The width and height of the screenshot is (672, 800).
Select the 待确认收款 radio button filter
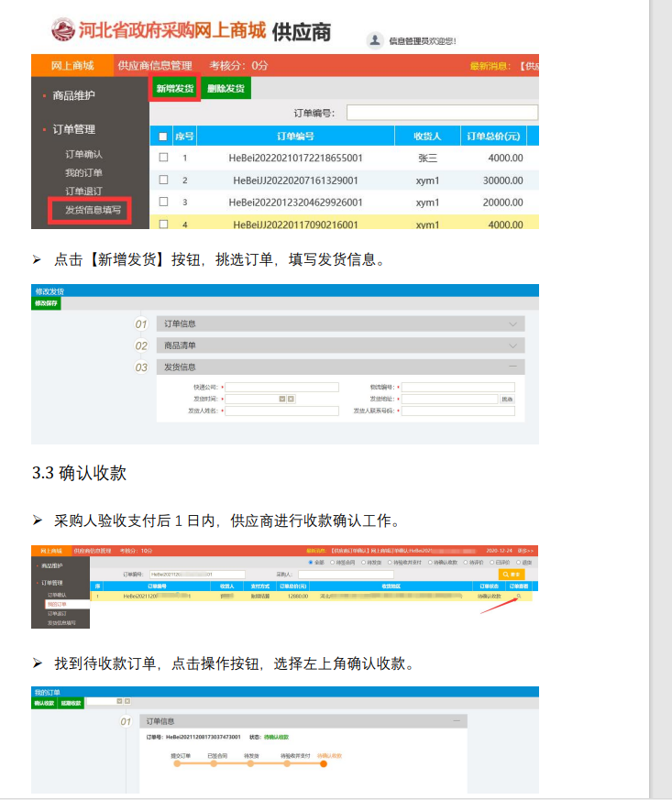430,563
